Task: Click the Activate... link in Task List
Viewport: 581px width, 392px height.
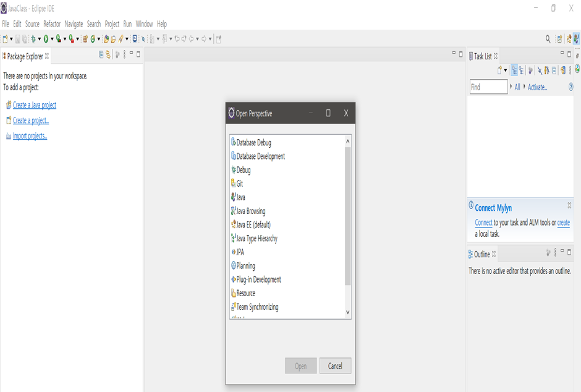Action: (537, 87)
